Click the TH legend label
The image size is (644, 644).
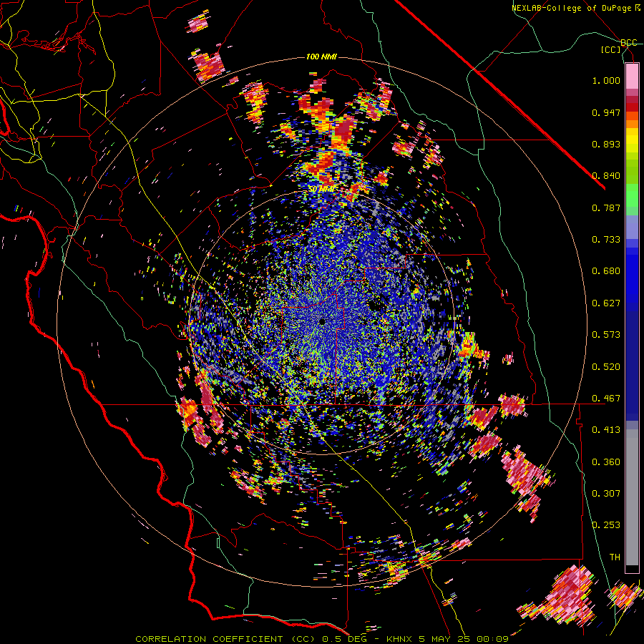click(x=615, y=557)
